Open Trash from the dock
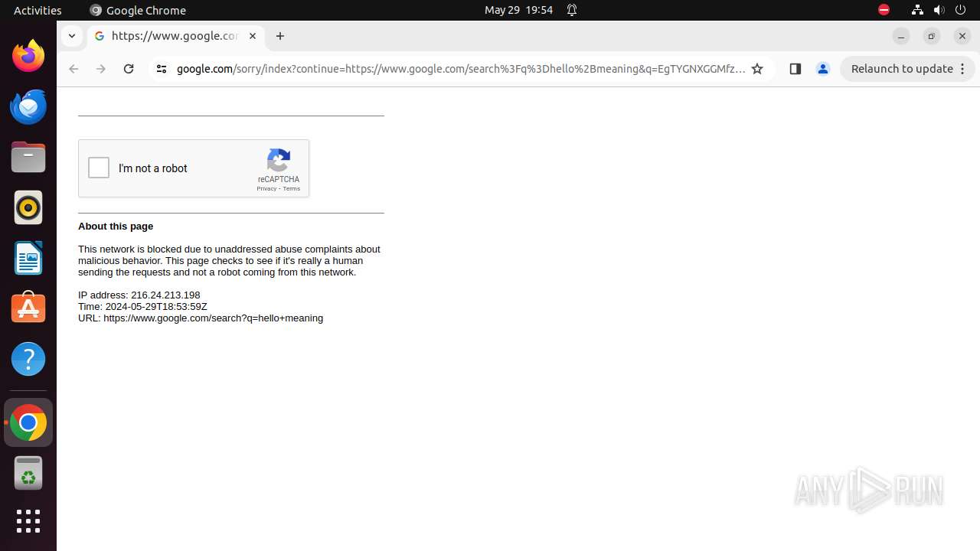The height and width of the screenshot is (551, 980). coord(28,473)
